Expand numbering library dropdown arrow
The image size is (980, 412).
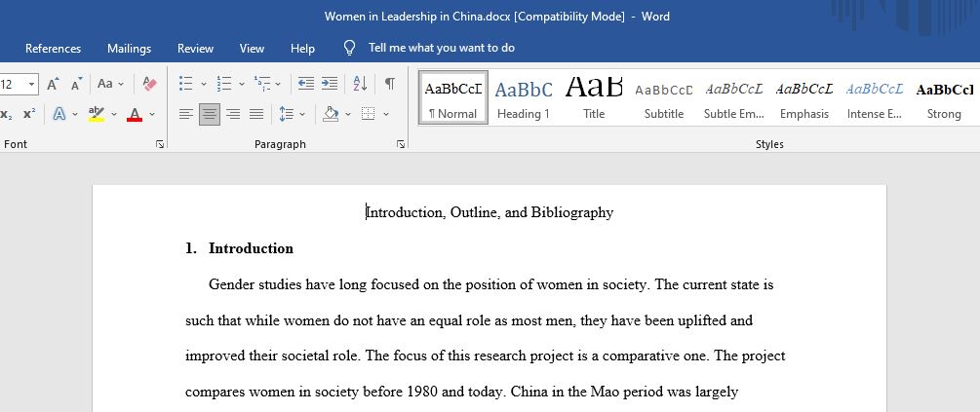pos(241,84)
